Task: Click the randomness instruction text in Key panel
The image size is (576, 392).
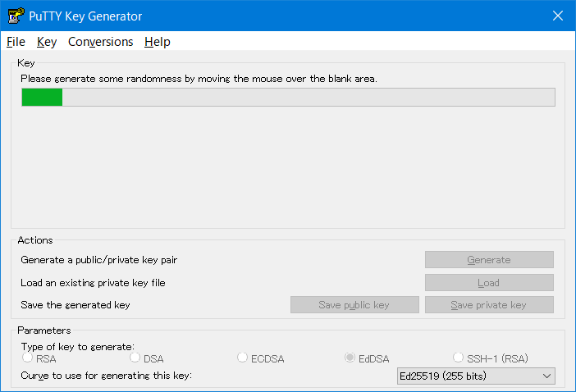Action: tap(199, 79)
